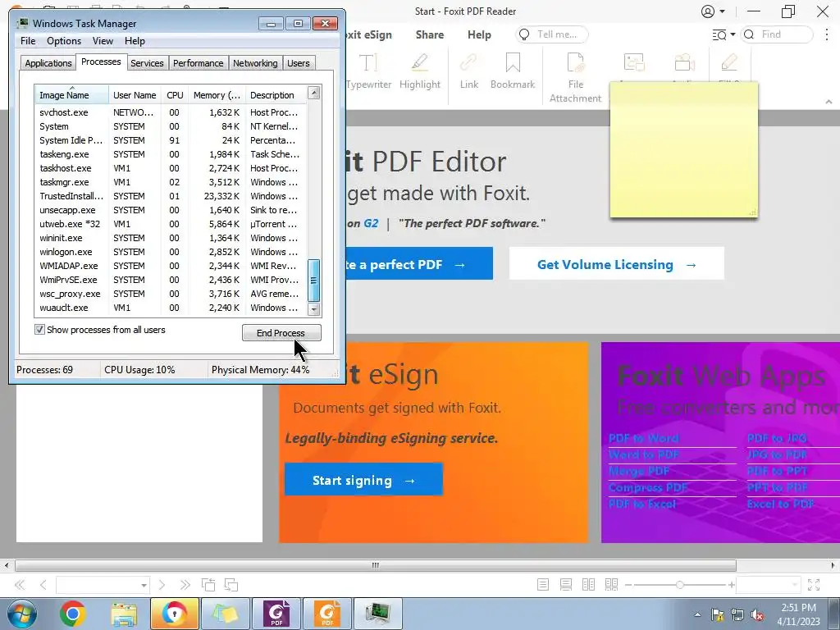Click the Link tool in Foxit ribbon
The image size is (840, 630).
[x=468, y=71]
